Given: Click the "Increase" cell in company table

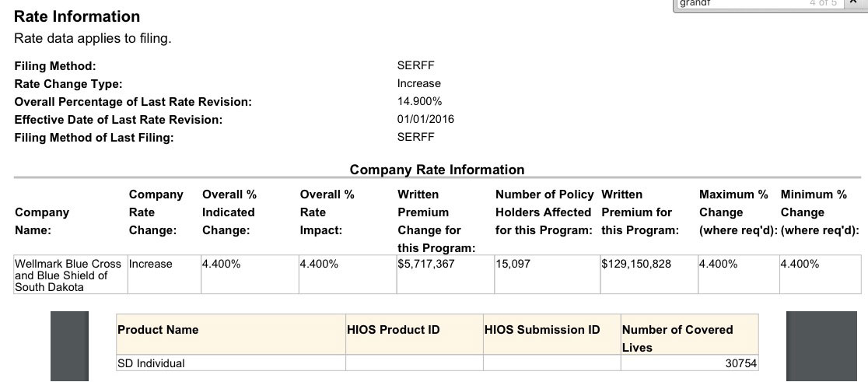Looking at the screenshot, I should pos(151,265).
